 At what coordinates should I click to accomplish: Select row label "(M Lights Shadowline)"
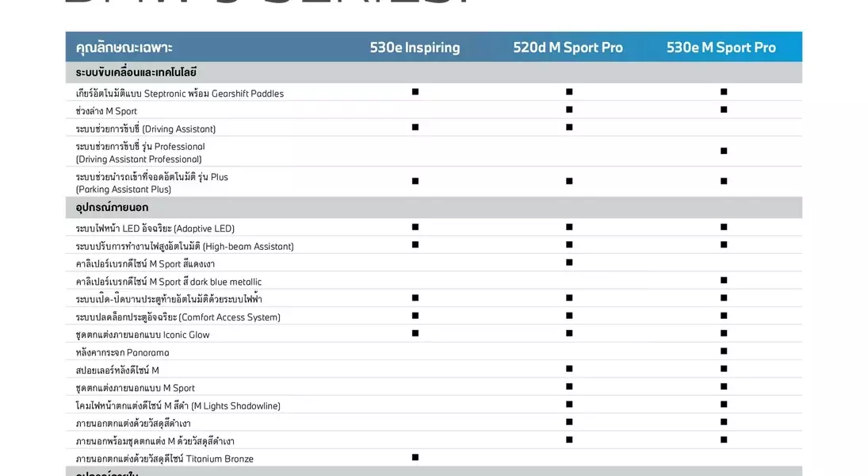(x=235, y=405)
